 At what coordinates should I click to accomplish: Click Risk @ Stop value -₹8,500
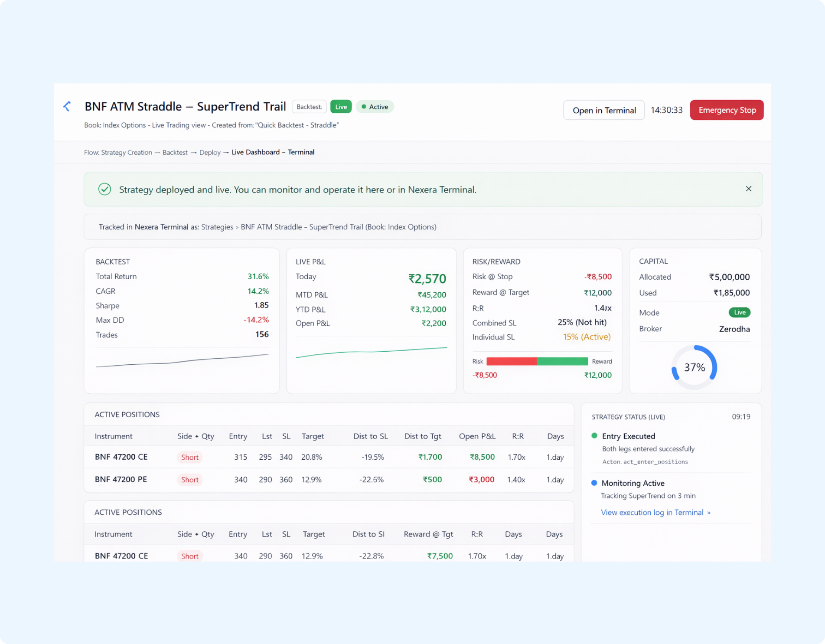coord(598,277)
